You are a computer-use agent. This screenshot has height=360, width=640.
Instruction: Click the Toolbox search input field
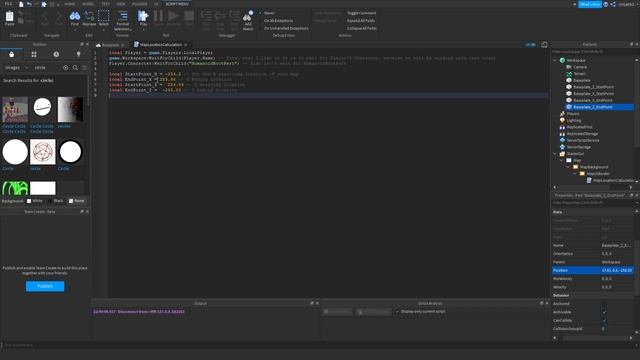[47, 68]
